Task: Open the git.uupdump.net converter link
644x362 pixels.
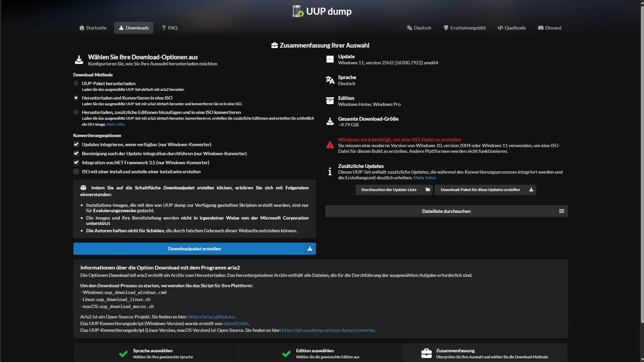Action: click(328, 330)
